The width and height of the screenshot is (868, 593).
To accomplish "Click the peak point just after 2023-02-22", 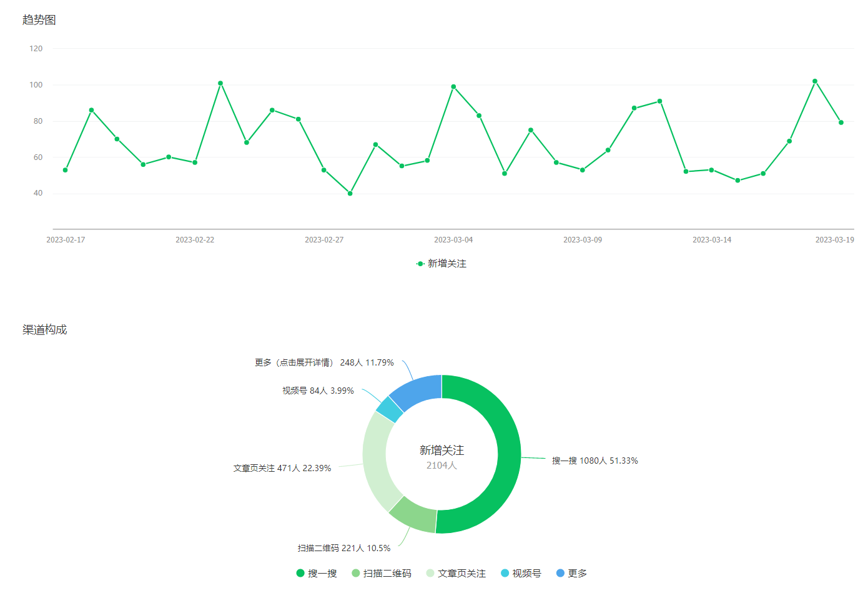I will click(220, 83).
